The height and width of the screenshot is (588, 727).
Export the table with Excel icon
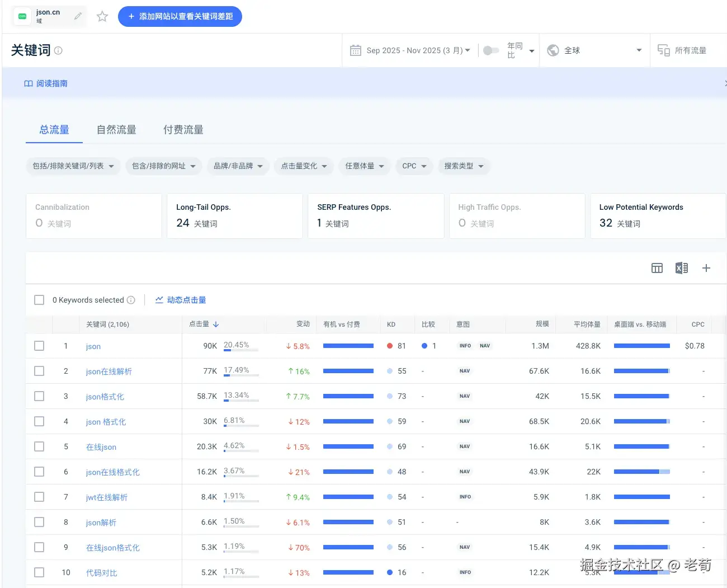point(682,268)
